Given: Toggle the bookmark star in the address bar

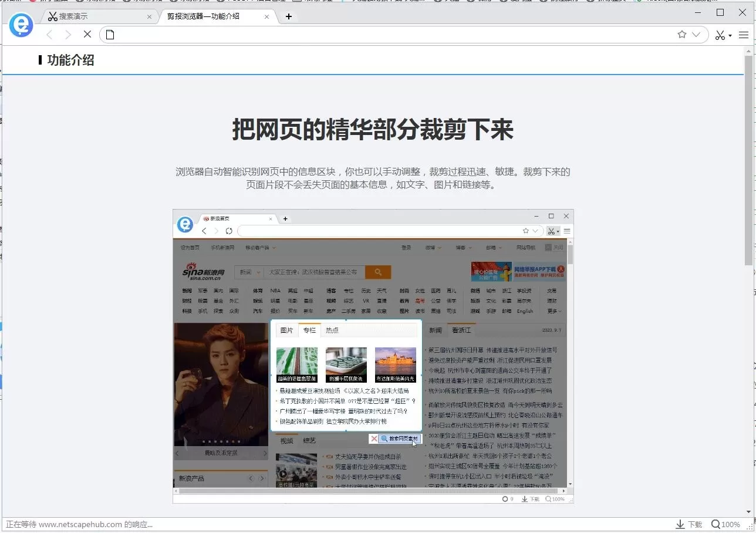Looking at the screenshot, I should point(681,35).
